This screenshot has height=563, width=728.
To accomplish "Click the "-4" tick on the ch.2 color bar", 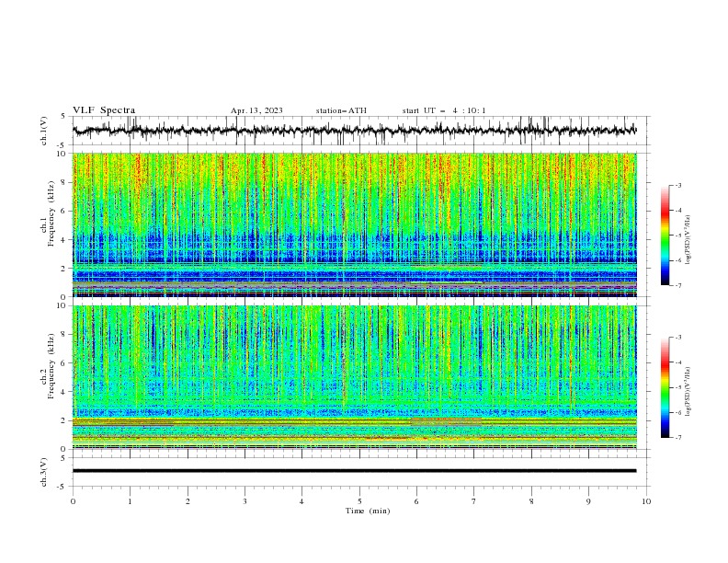I will [x=678, y=362].
